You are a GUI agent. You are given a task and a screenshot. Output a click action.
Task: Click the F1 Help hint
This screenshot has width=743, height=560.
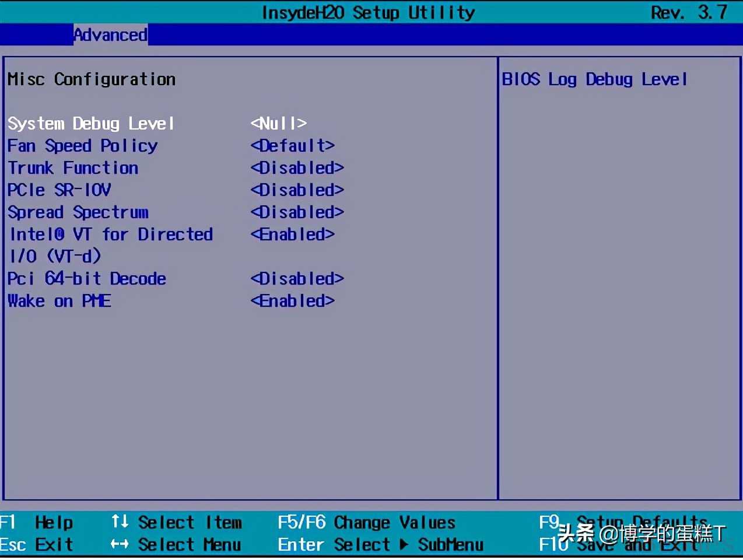(x=37, y=522)
